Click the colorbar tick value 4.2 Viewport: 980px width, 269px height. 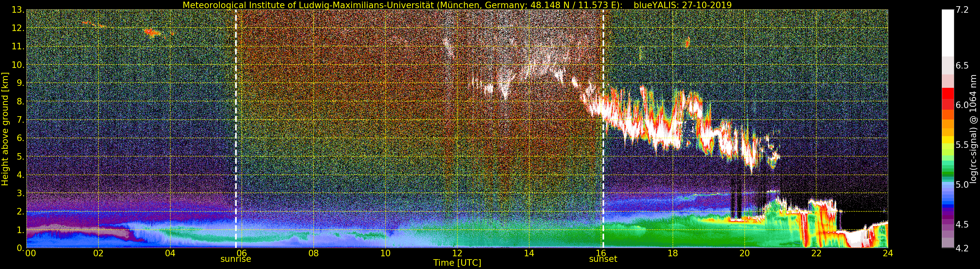pos(962,248)
